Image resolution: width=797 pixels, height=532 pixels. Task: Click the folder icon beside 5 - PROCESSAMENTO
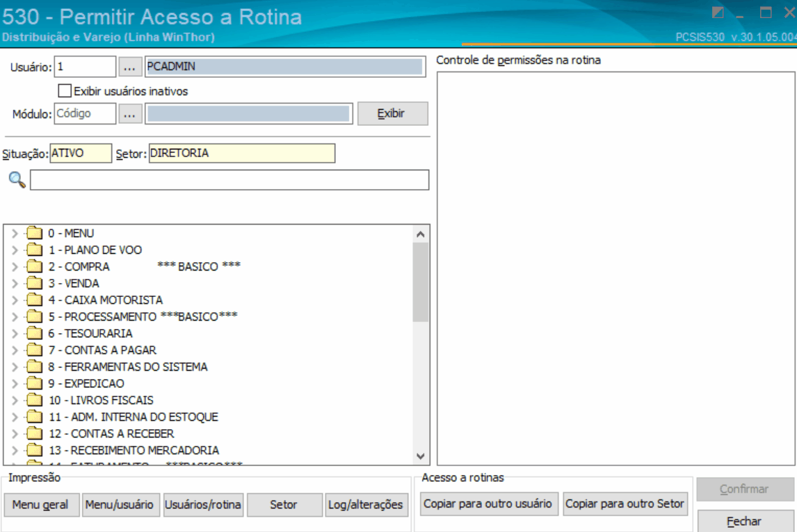[x=35, y=316]
